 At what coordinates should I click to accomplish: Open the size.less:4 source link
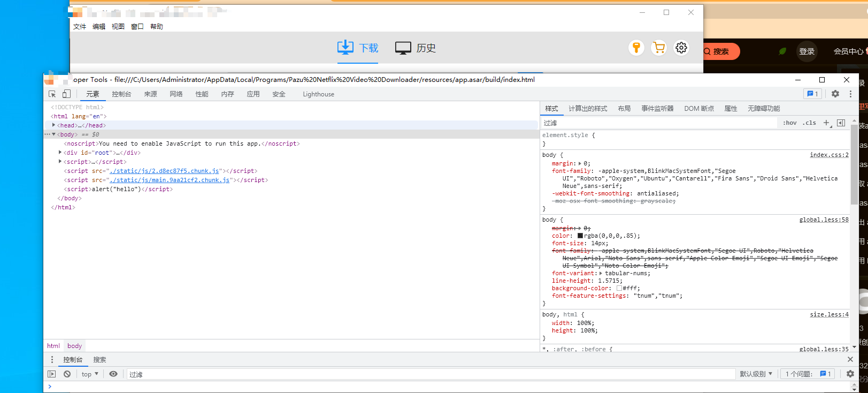[829, 314]
